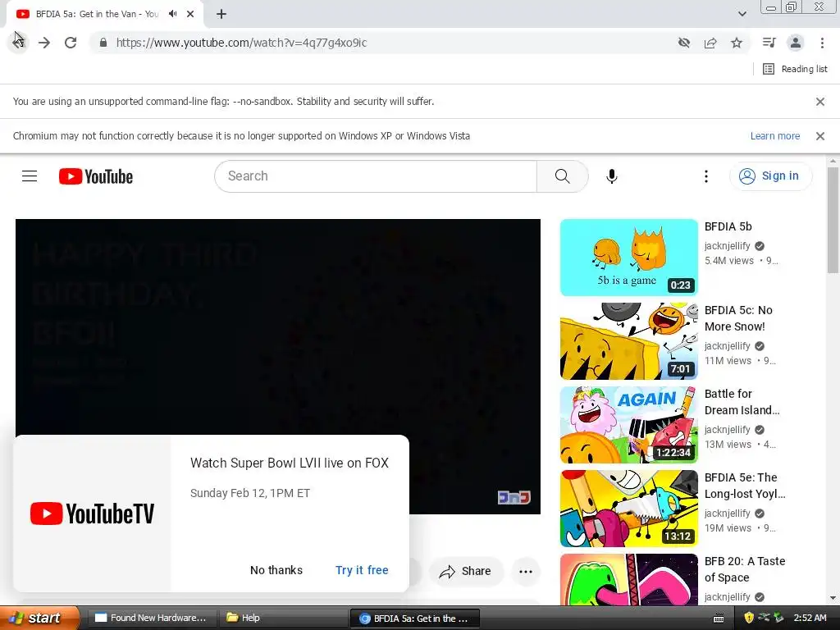Switch to Found New Hardware taskbar item
The image size is (840, 630).
pos(151,618)
